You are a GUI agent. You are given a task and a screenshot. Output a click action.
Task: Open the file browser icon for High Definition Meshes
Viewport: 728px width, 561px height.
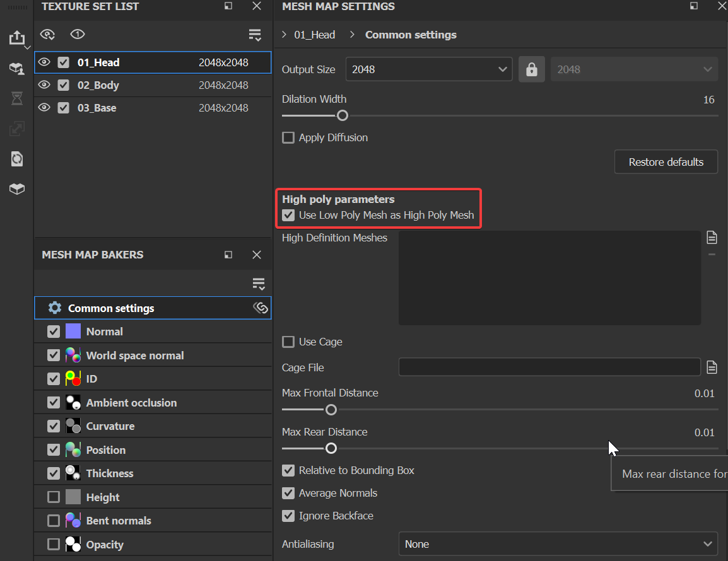click(712, 237)
